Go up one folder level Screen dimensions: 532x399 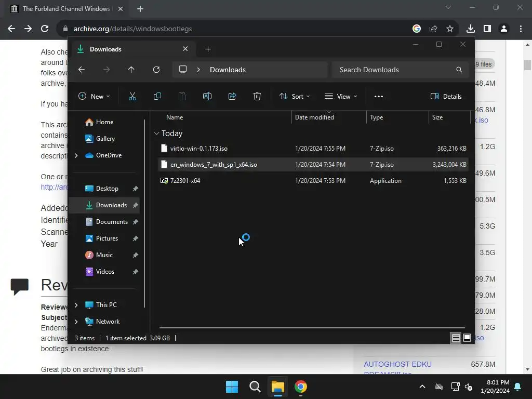pos(131,70)
